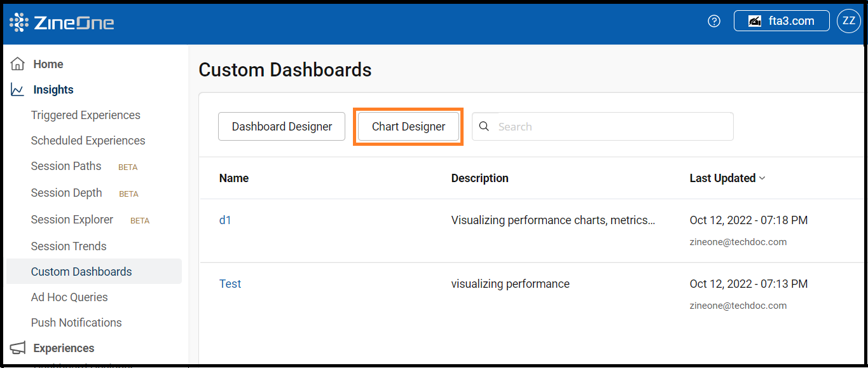Screen dimensions: 868x368
Task: Switch to Session Paths BETA view
Action: tap(66, 166)
